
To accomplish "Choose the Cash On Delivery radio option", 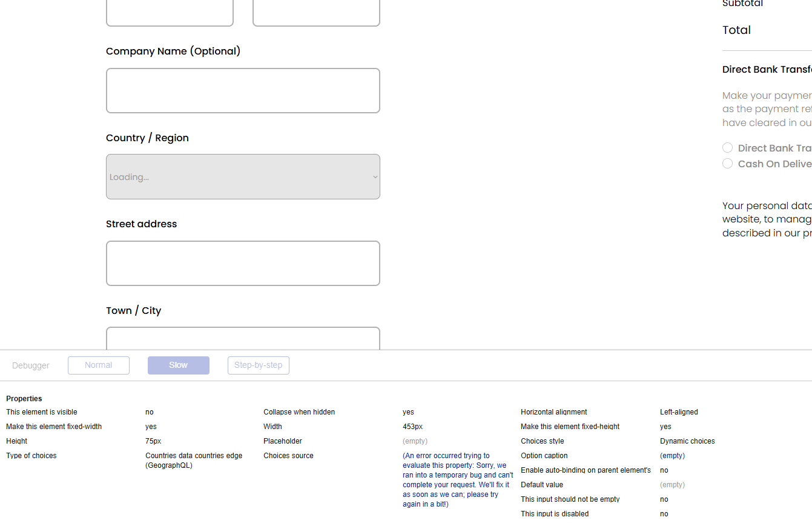I will tap(727, 164).
